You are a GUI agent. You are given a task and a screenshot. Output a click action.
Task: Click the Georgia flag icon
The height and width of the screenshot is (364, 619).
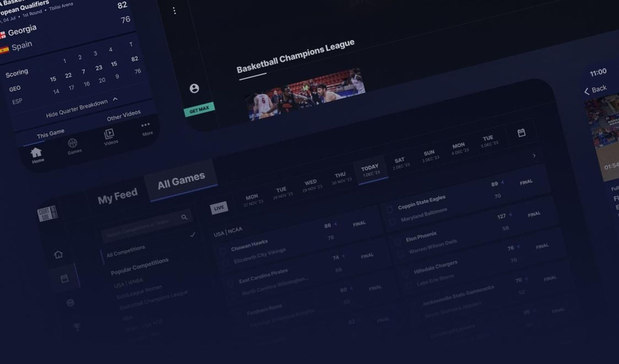2,35
